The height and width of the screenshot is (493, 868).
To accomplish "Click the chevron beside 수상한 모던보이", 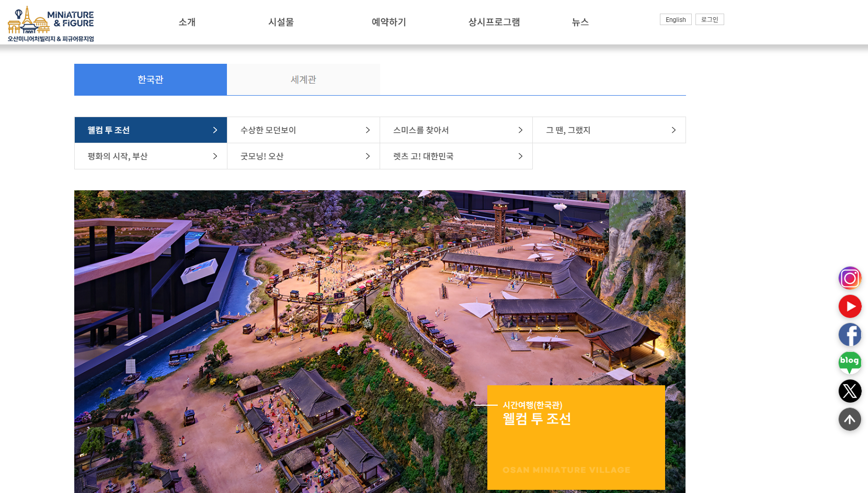I will click(x=368, y=130).
